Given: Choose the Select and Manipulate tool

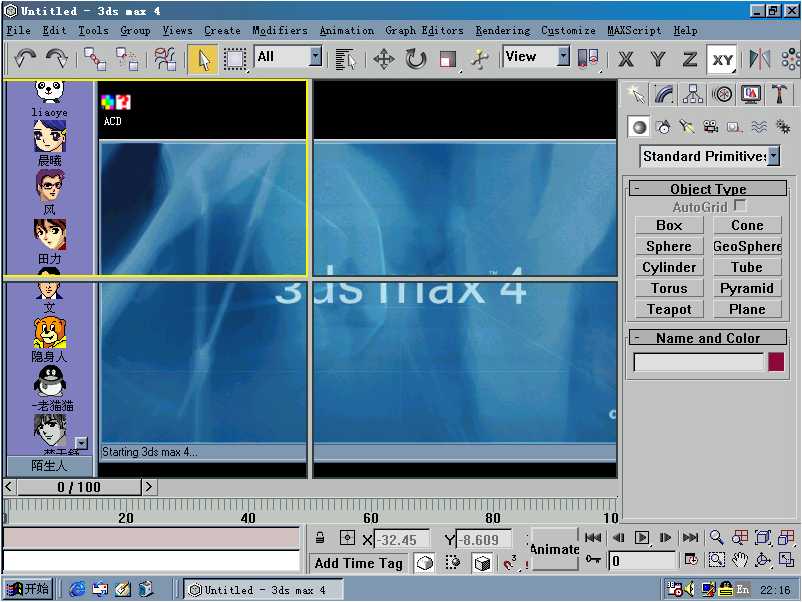Looking at the screenshot, I should 480,59.
